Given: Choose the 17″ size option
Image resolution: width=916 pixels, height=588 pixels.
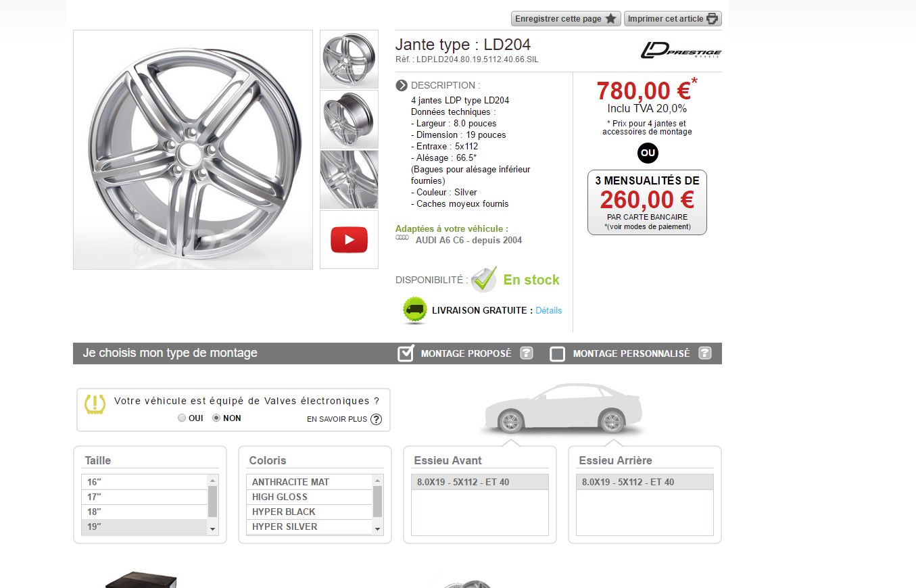Looking at the screenshot, I should (x=144, y=497).
